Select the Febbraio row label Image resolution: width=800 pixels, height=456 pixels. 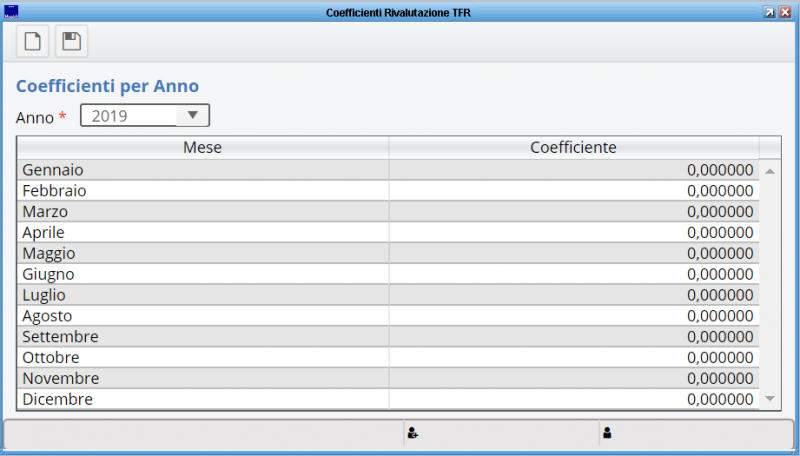click(x=54, y=191)
